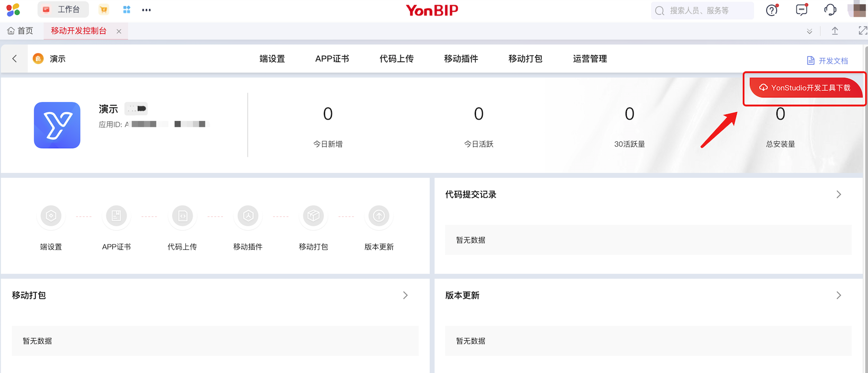Open the blue app grid icon
The width and height of the screenshot is (868, 373).
(x=126, y=10)
